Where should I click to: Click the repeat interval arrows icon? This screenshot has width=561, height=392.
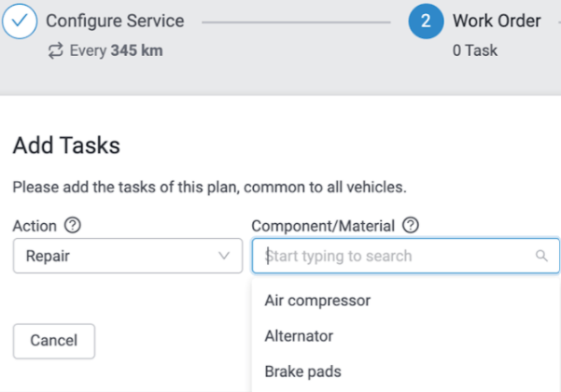[x=56, y=50]
